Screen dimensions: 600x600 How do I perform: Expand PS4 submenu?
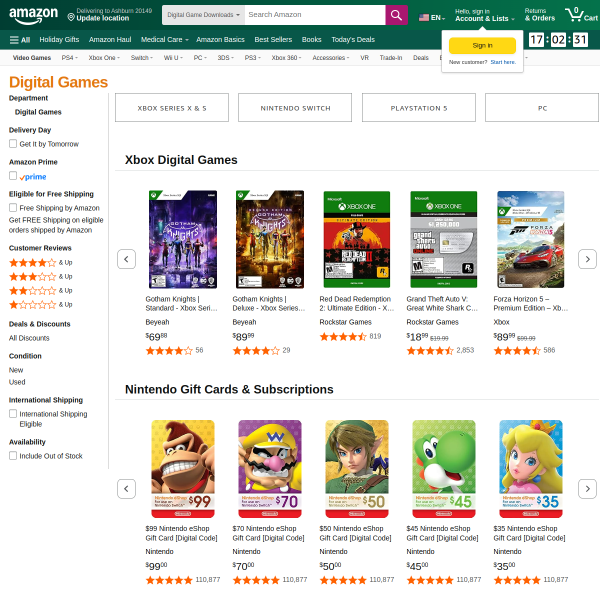70,58
